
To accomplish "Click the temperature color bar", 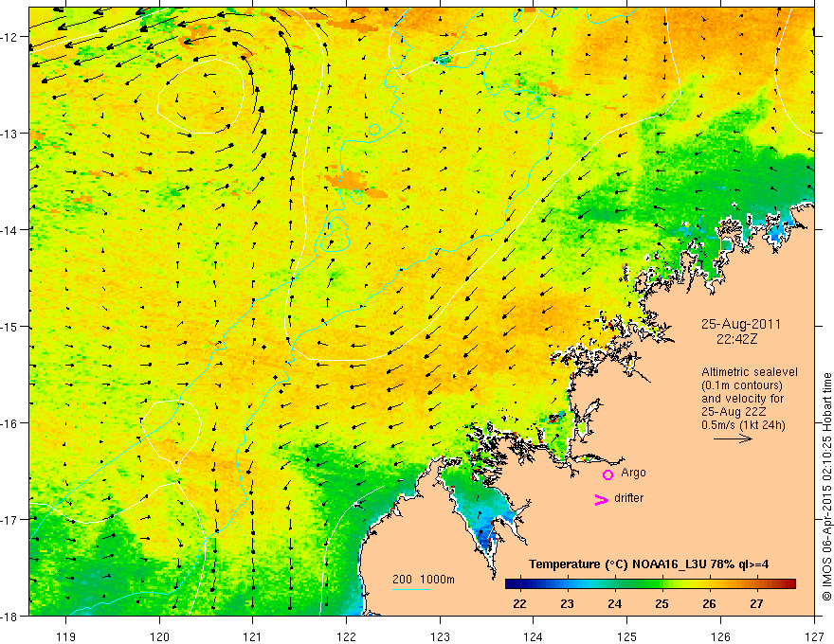I will click(650, 584).
